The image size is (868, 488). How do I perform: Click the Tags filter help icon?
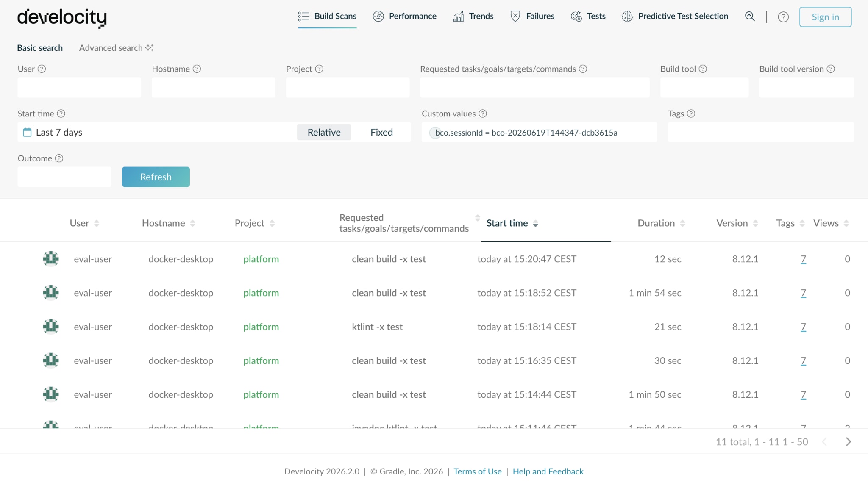[x=691, y=114]
